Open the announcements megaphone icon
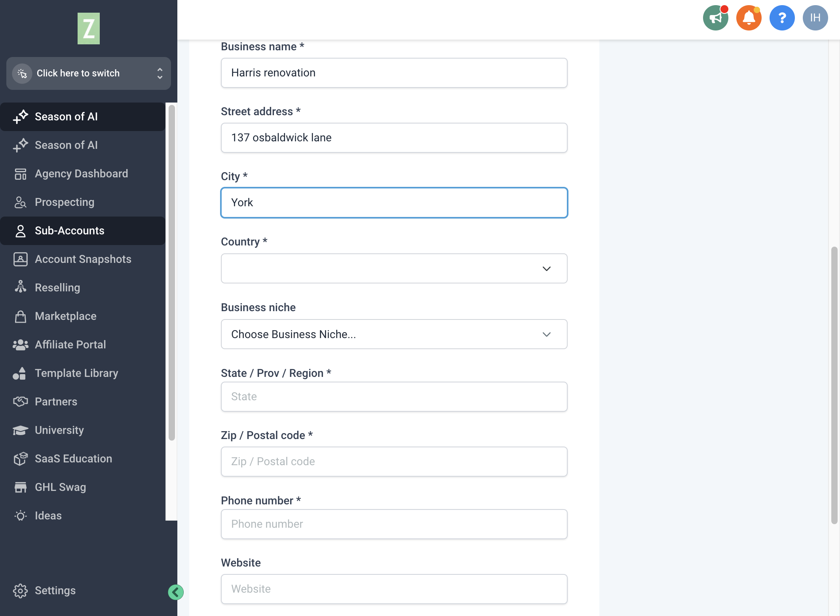 click(x=715, y=18)
